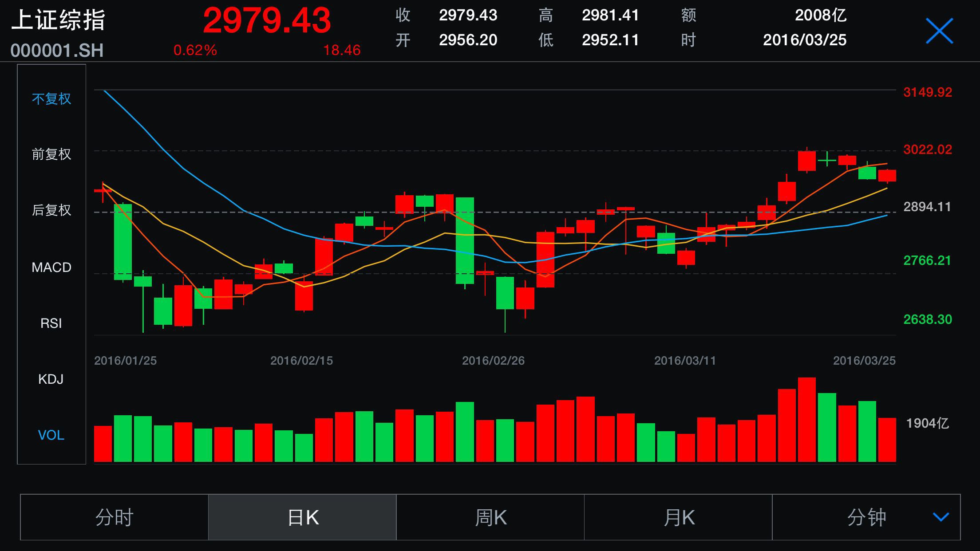The height and width of the screenshot is (551, 980).
Task: Select the 日K tab
Action: pos(303,517)
